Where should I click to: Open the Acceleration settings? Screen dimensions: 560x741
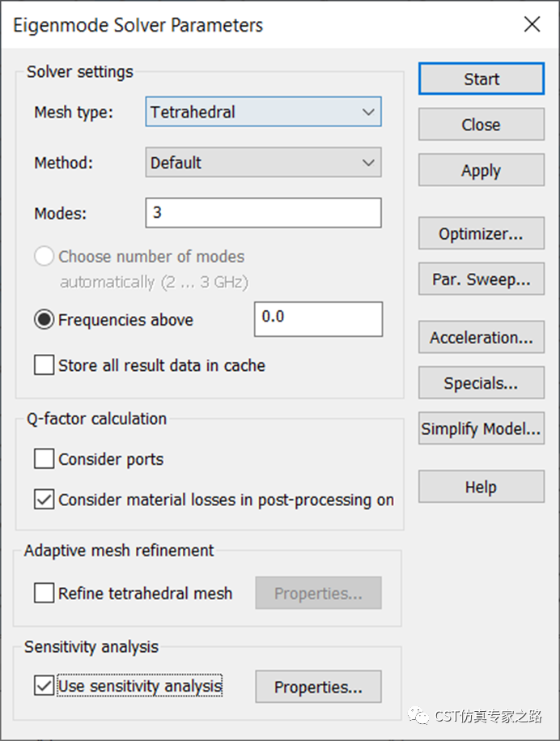coord(482,338)
